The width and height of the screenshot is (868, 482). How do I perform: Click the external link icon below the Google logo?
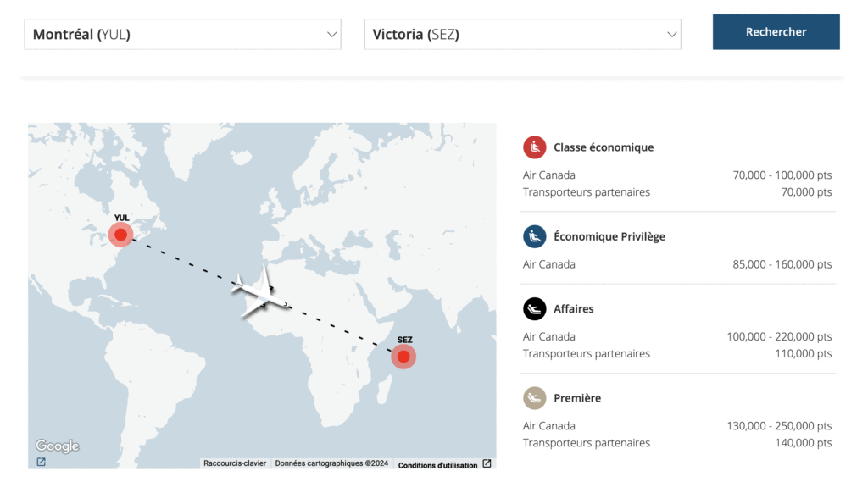pyautogui.click(x=41, y=463)
